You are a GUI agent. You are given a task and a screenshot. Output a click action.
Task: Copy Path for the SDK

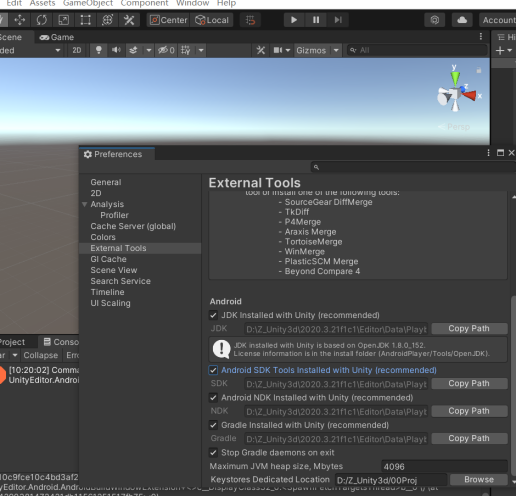click(469, 384)
